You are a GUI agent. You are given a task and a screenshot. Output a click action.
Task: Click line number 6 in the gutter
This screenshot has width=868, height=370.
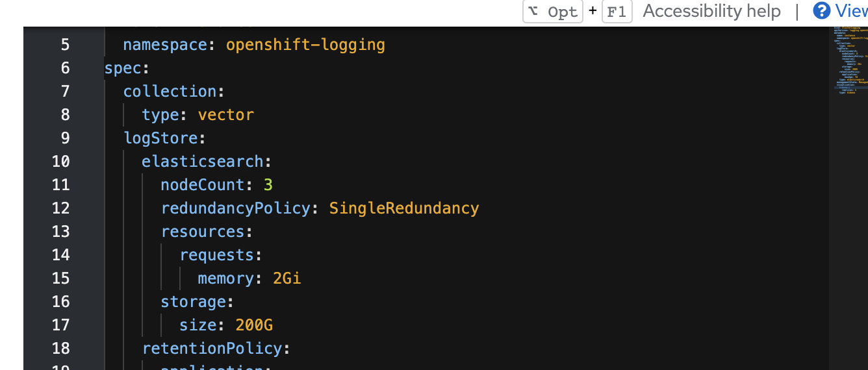tap(65, 68)
